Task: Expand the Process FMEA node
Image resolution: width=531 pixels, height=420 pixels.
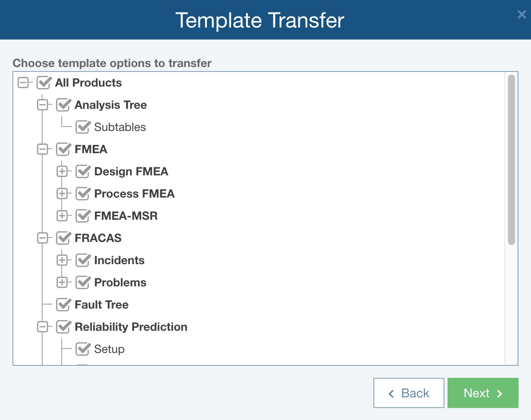Action: click(x=62, y=194)
